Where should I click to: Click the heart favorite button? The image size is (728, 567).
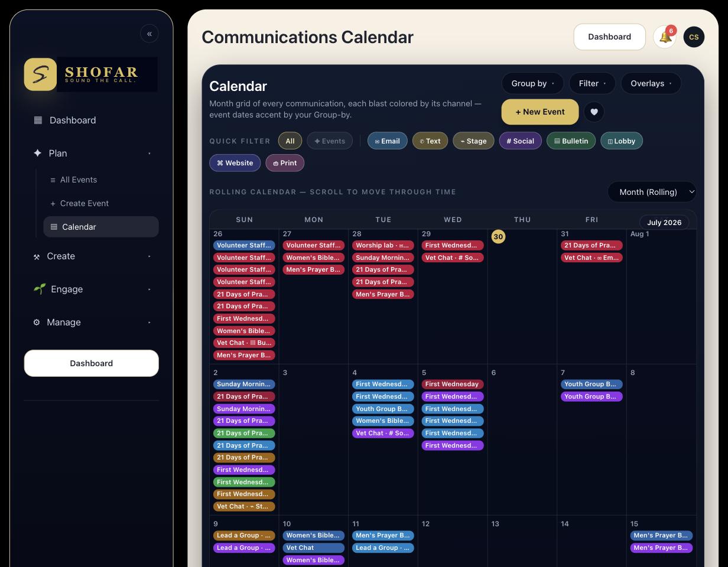(594, 112)
